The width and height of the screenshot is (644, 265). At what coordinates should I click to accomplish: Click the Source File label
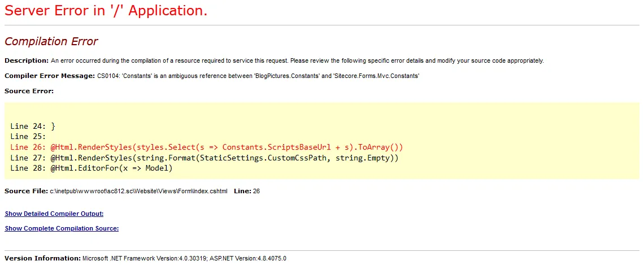coord(27,191)
